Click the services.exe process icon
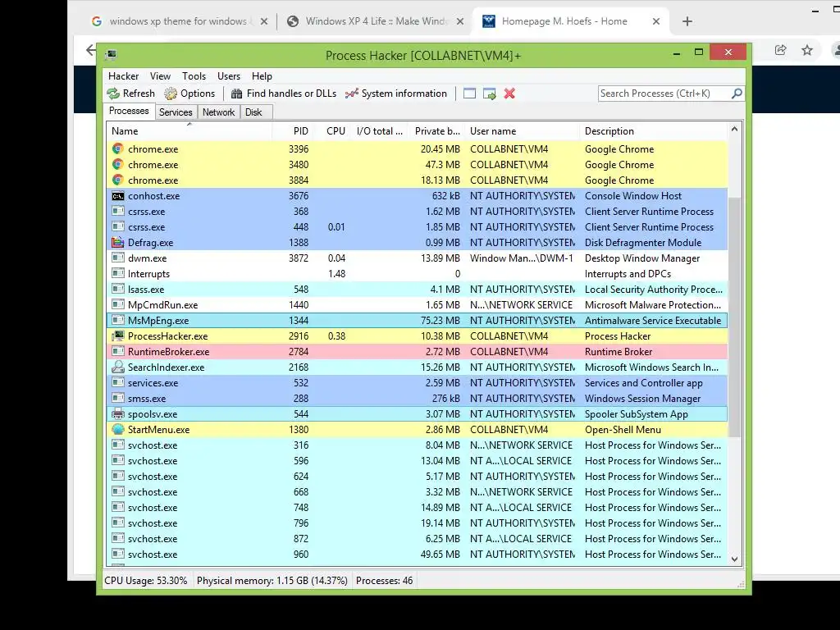The height and width of the screenshot is (630, 840). coord(118,382)
